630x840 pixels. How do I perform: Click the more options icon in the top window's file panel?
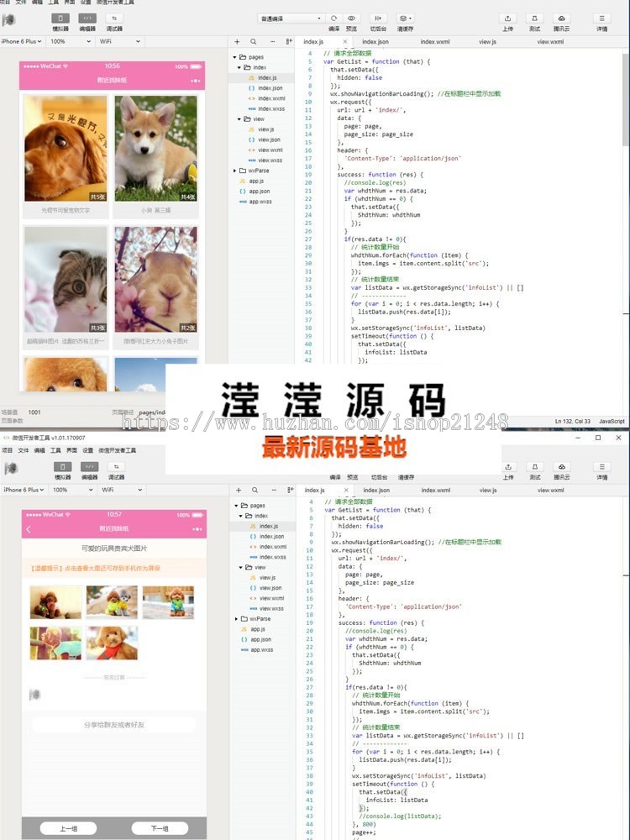tap(272, 41)
